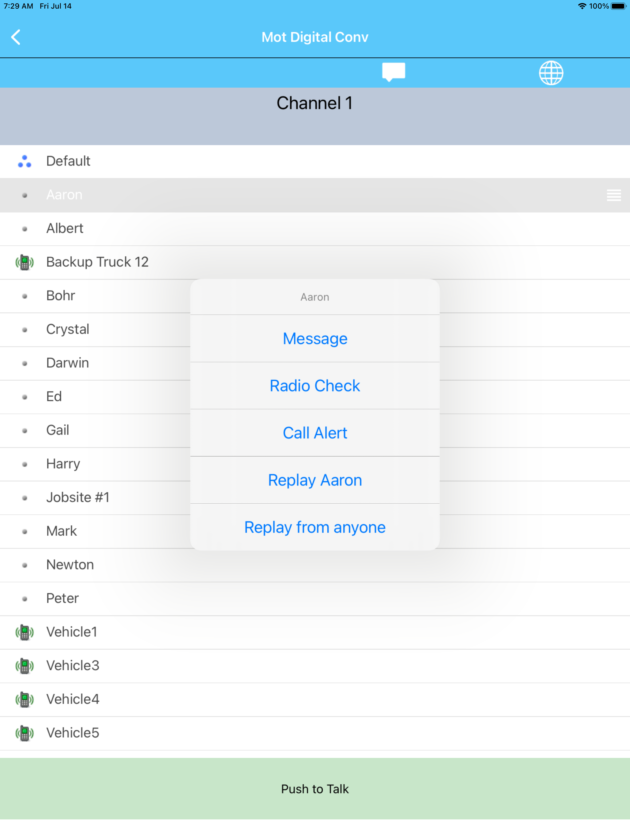Open the chat messages speech bubble icon
Screen dimensions: 630x840
click(393, 72)
